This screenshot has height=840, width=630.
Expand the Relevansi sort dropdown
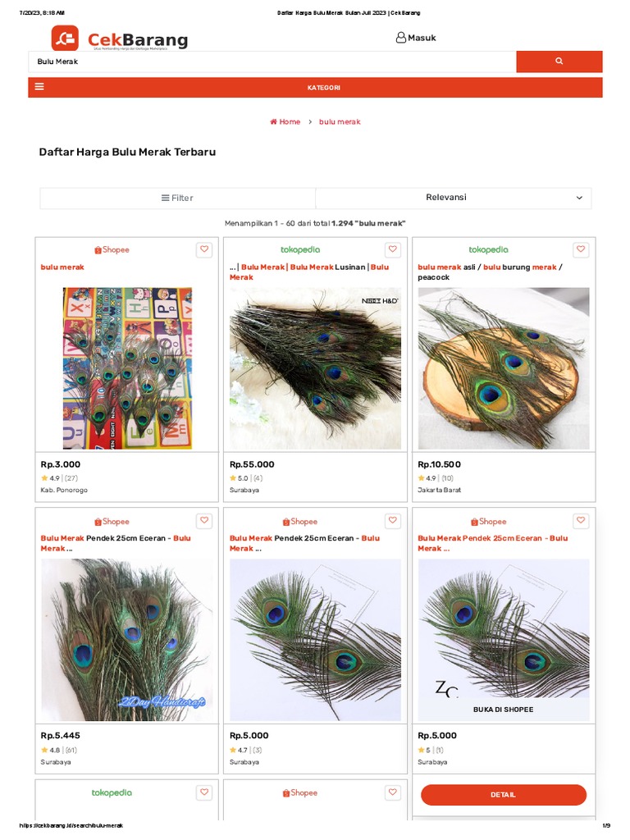pyautogui.click(x=453, y=198)
